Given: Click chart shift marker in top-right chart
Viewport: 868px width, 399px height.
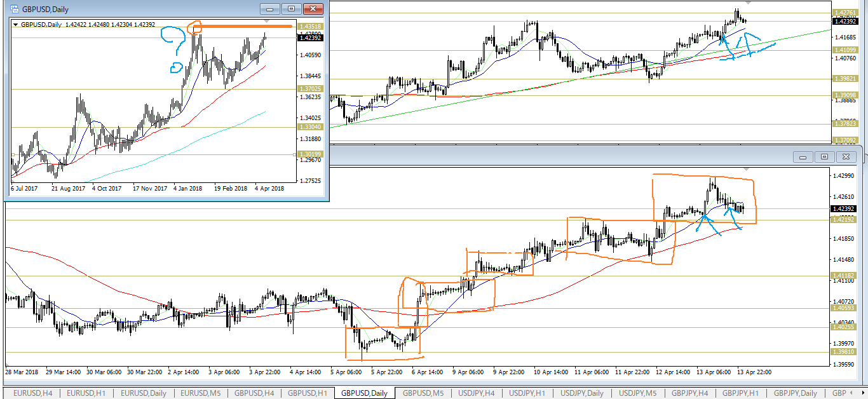Looking at the screenshot, I should (x=747, y=3).
